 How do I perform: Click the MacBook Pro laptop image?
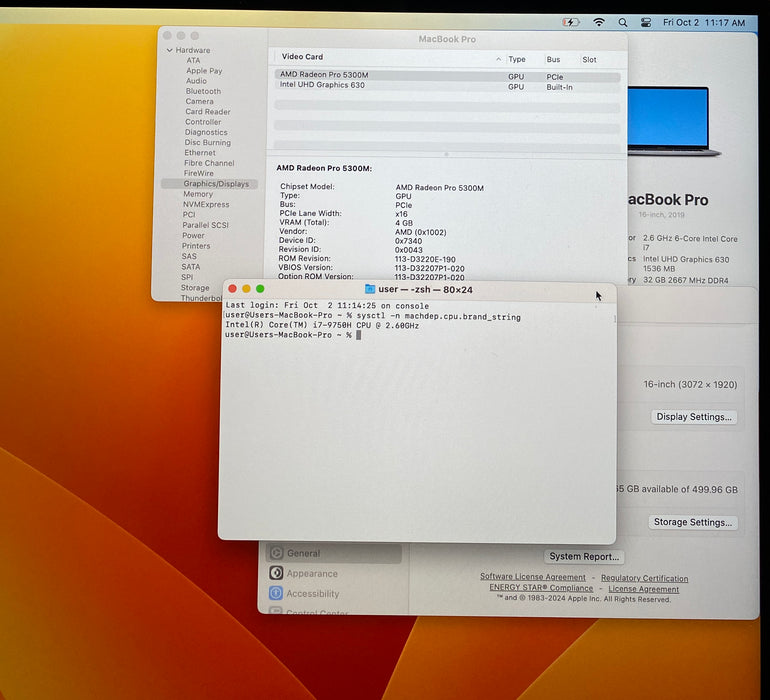(673, 121)
